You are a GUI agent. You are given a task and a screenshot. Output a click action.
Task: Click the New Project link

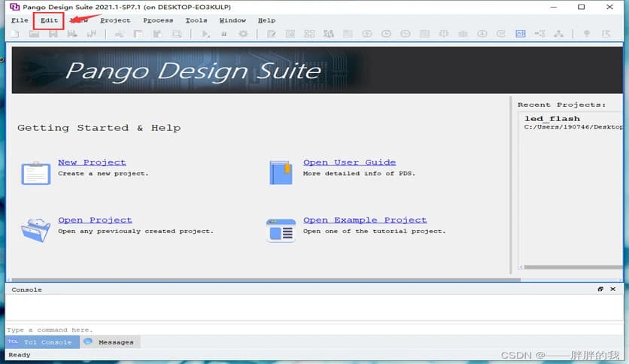point(92,162)
